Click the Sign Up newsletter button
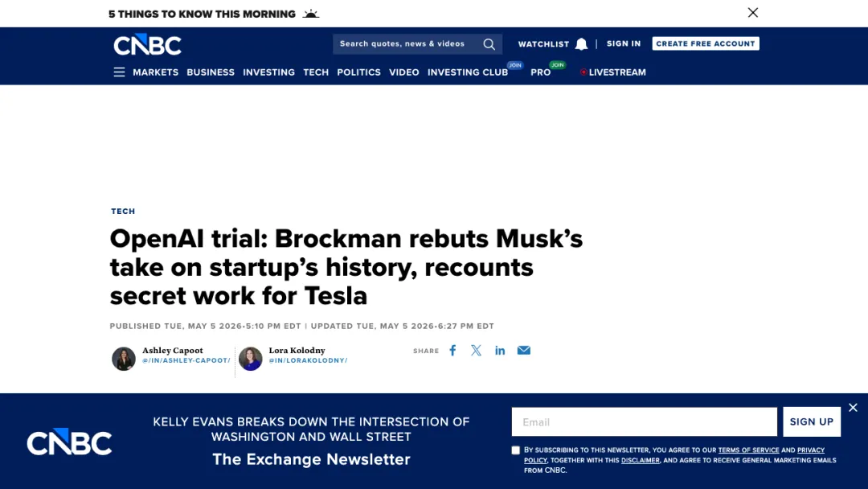The image size is (868, 489). [812, 421]
